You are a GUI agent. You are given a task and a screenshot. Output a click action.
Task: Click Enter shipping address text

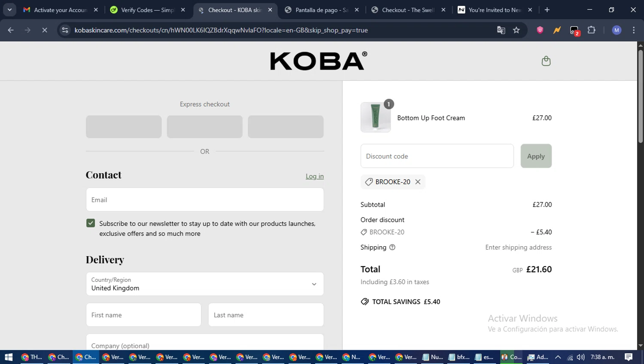[519, 247]
